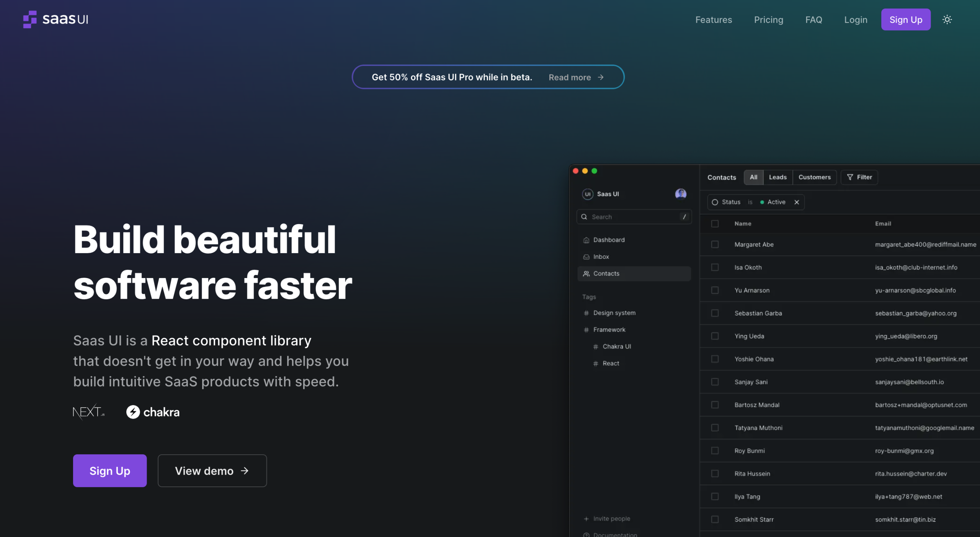Viewport: 980px width, 537px height.
Task: Go to the FAQ nav link
Action: point(813,20)
